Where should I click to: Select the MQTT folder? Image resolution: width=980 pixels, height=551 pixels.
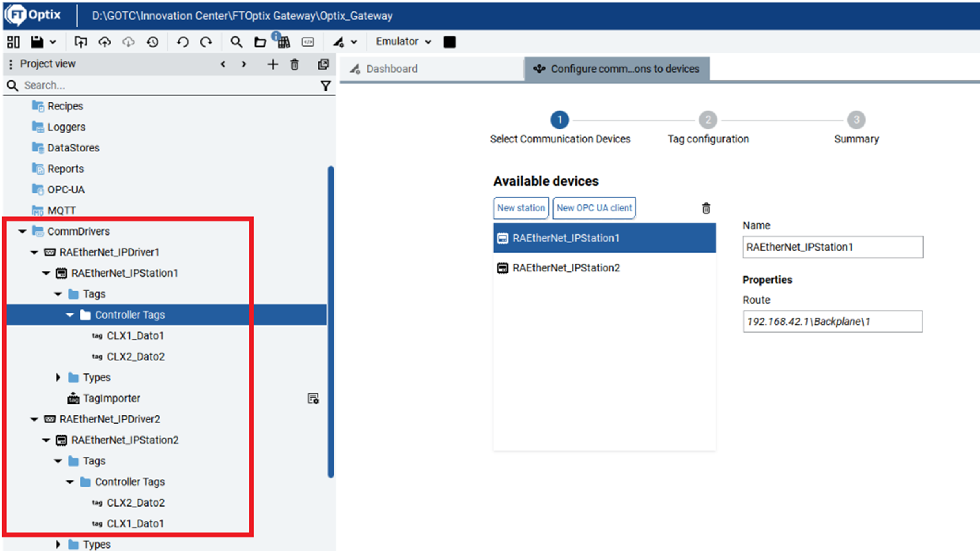(61, 210)
